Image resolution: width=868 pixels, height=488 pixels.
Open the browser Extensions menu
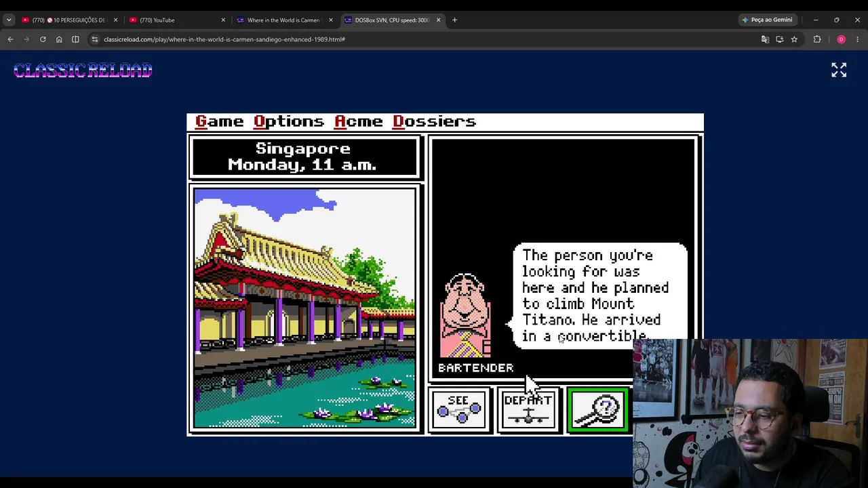click(817, 39)
